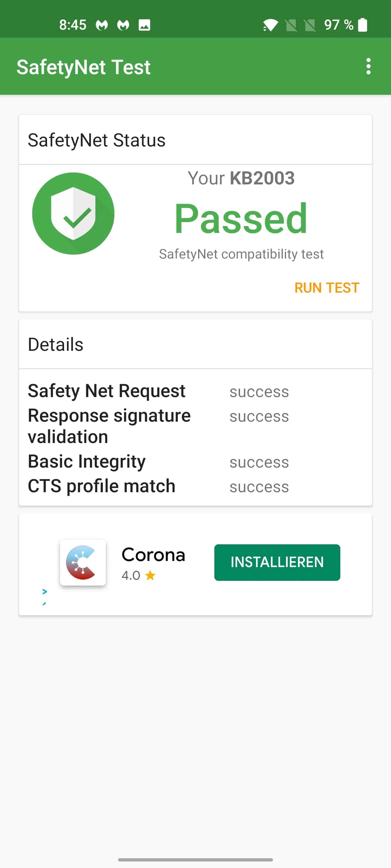The height and width of the screenshot is (868, 391).
Task: Tap the Corona app icon
Action: (x=83, y=562)
